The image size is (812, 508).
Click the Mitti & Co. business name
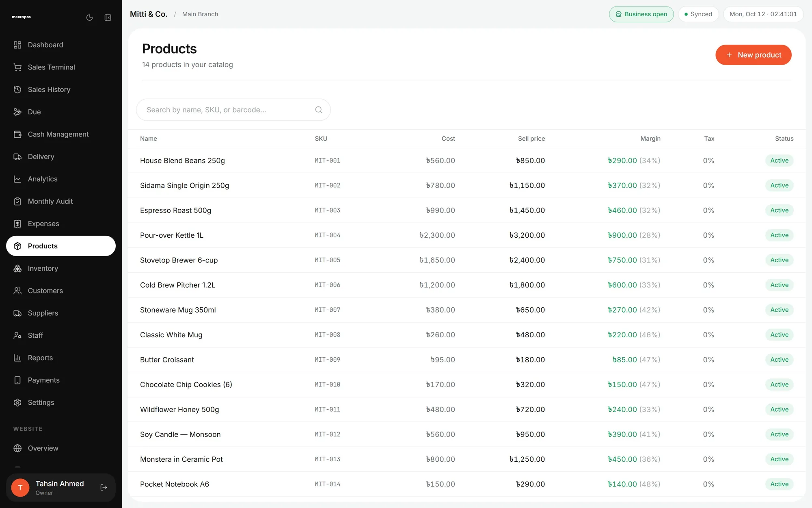(x=149, y=14)
